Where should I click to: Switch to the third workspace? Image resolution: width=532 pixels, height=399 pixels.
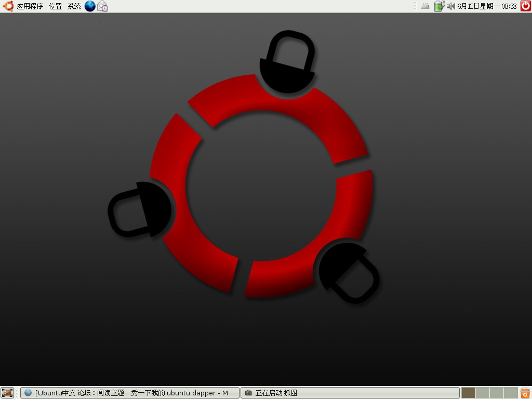point(496,393)
